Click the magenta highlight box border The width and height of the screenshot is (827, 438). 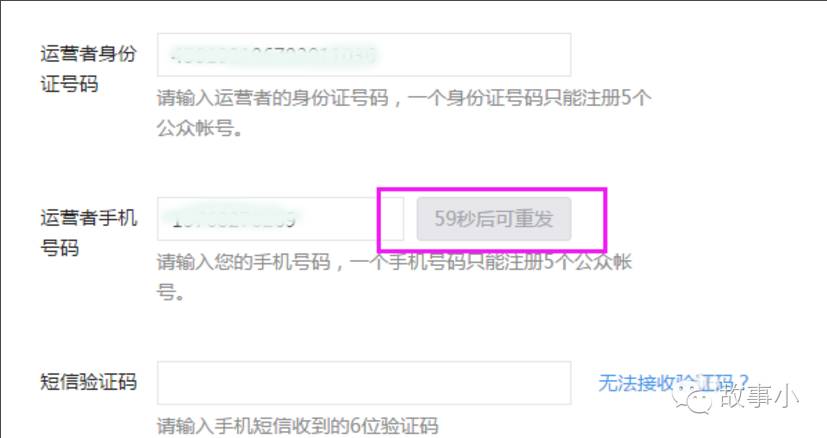[x=492, y=189]
